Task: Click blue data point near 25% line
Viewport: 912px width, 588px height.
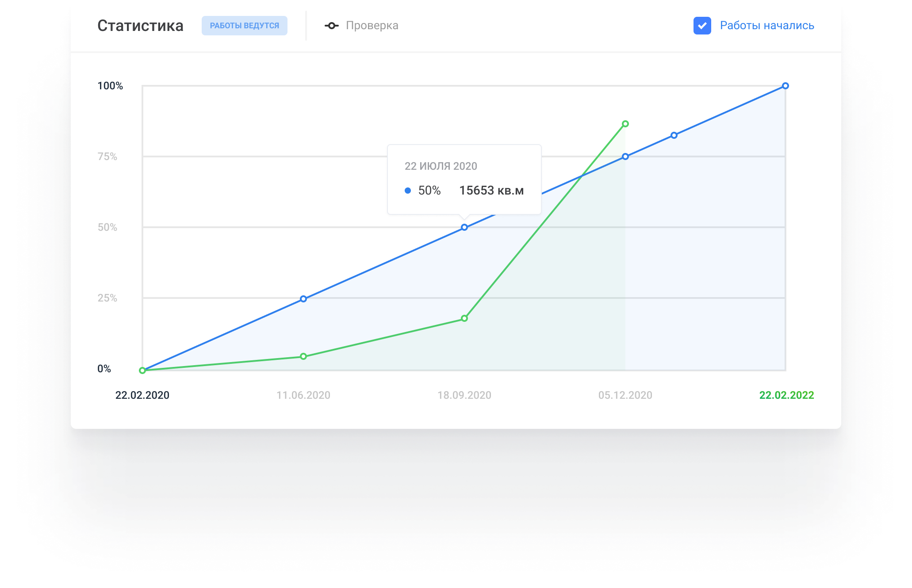Action: (x=303, y=299)
